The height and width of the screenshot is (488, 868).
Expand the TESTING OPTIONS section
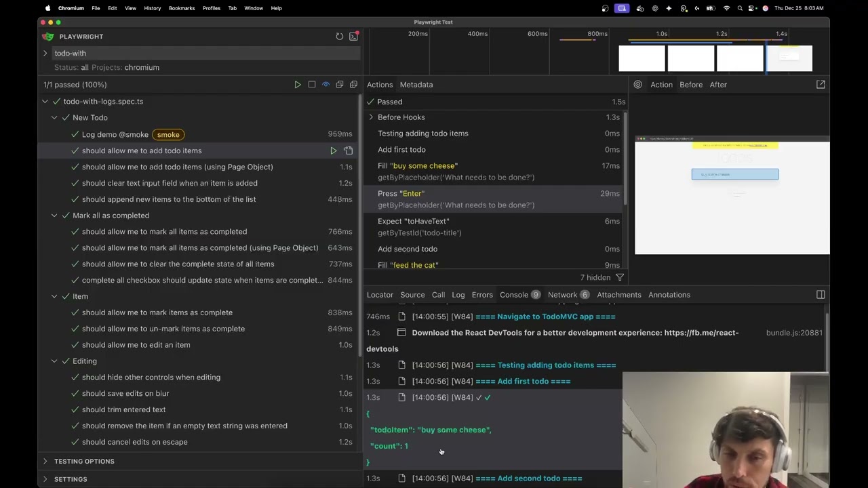[x=45, y=462]
